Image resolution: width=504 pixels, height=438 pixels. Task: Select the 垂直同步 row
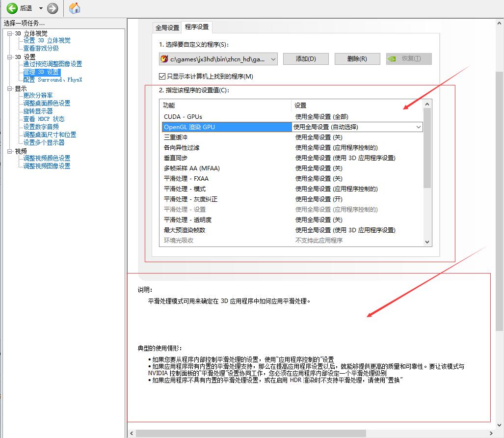click(x=292, y=158)
